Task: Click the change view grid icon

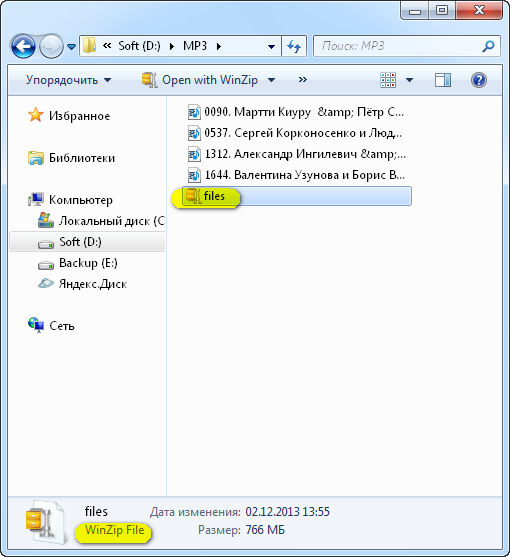Action: coord(388,80)
